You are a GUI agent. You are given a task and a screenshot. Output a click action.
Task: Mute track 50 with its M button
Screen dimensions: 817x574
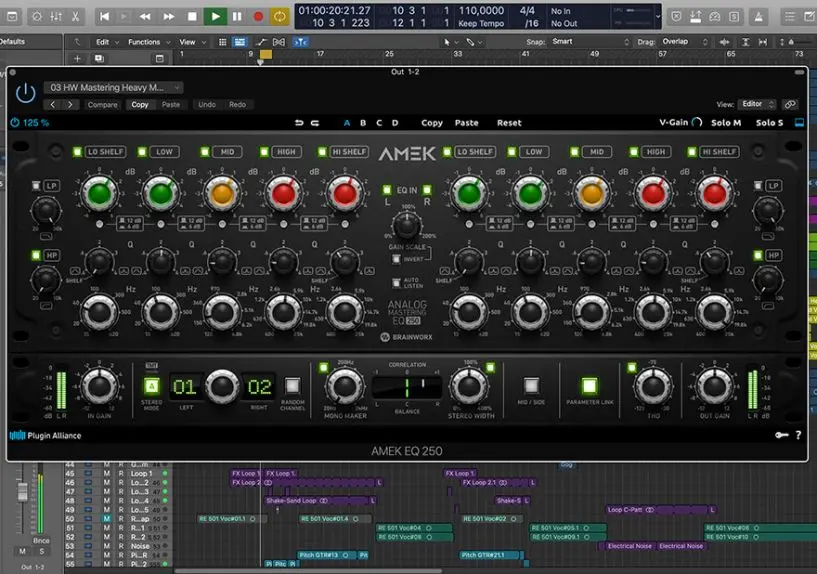[106, 519]
